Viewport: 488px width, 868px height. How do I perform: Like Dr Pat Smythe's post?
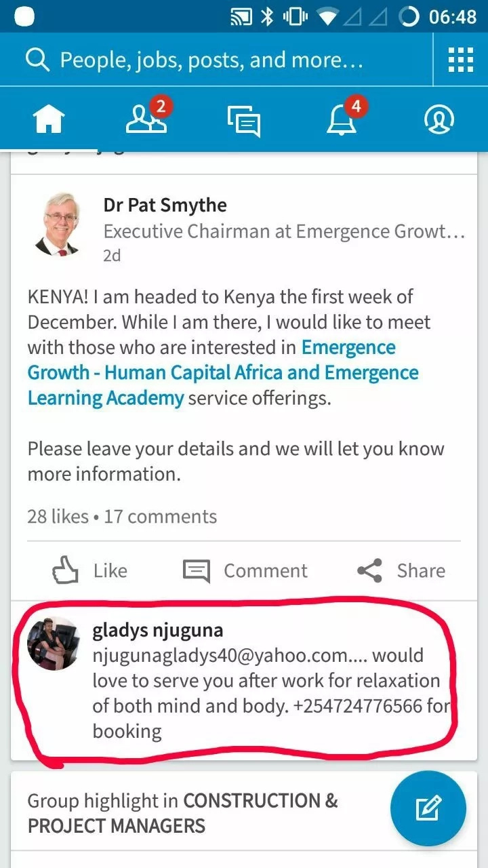(x=89, y=570)
